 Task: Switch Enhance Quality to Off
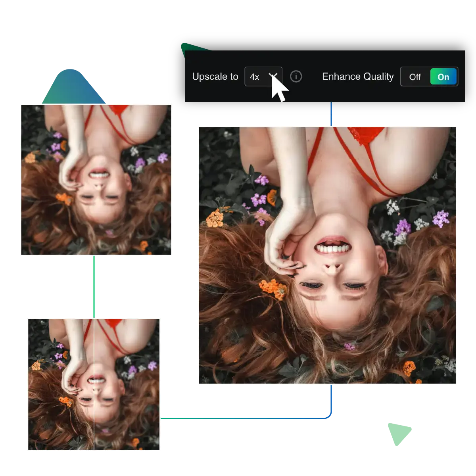[x=415, y=77]
